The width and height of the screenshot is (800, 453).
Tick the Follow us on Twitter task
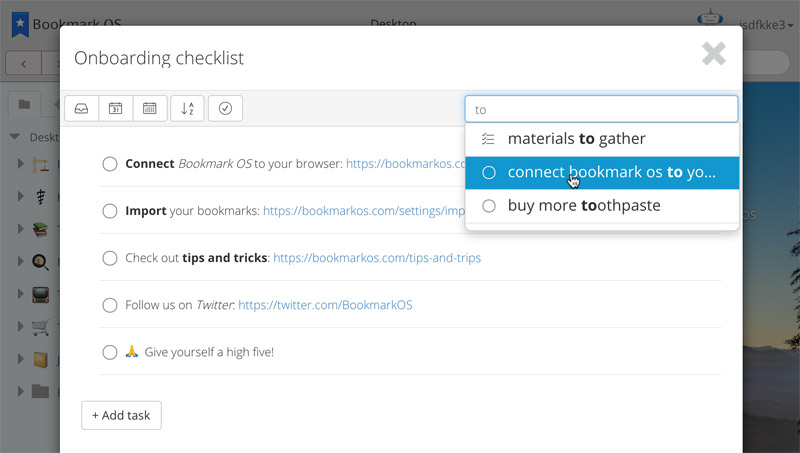(x=110, y=305)
